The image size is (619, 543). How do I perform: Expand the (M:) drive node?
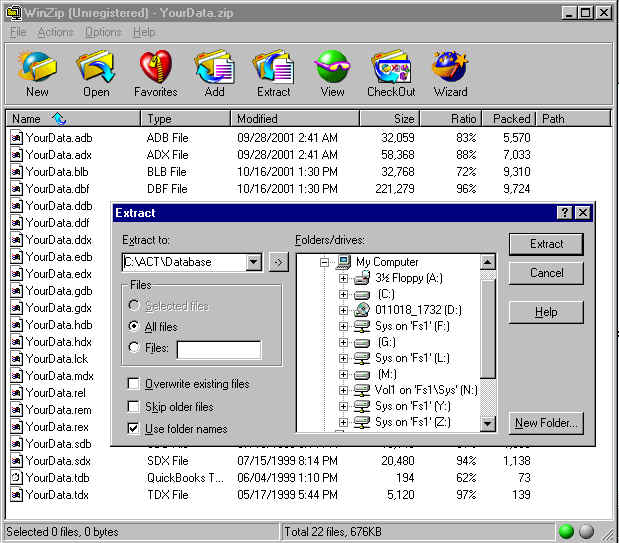click(x=343, y=374)
